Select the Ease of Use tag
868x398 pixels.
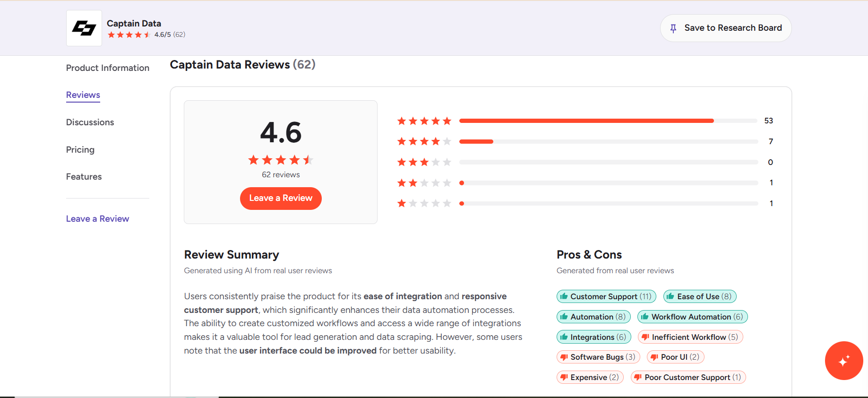pyautogui.click(x=700, y=296)
